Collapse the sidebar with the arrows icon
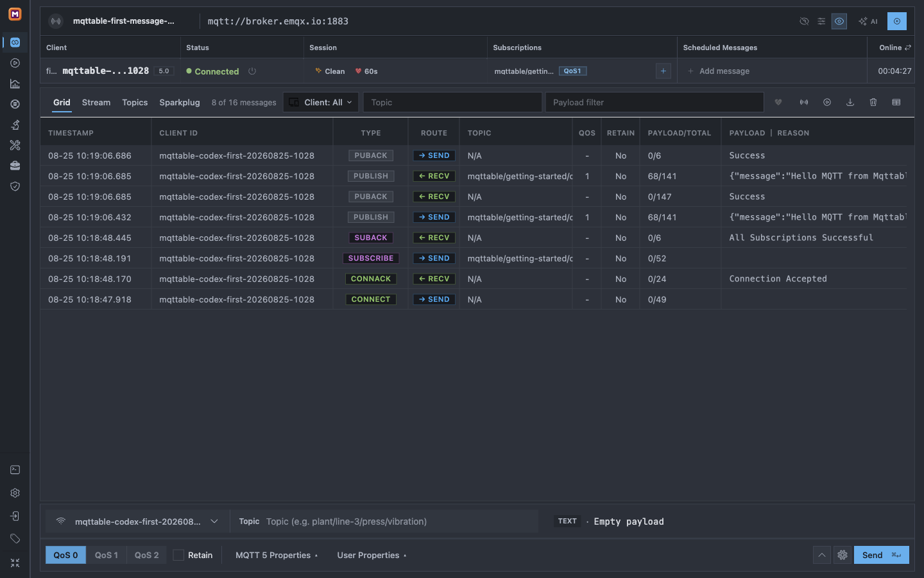This screenshot has width=924, height=578. pos(15,563)
